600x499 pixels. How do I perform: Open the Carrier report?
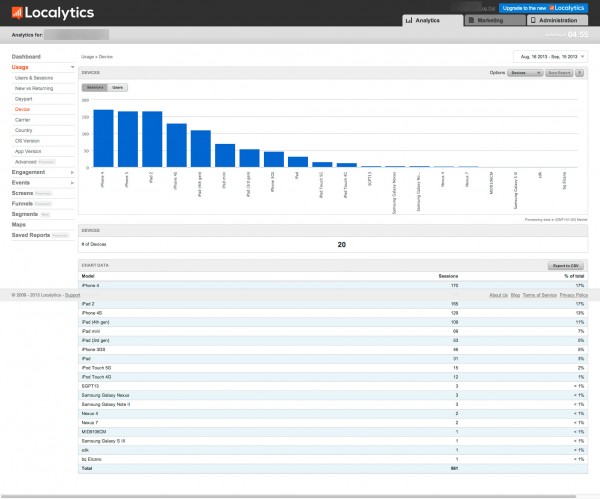[23, 120]
